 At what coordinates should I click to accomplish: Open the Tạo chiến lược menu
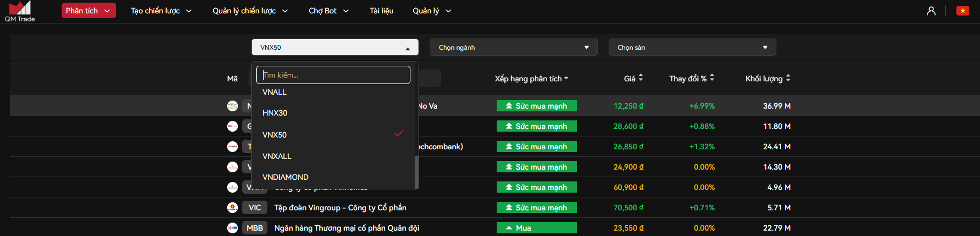tap(161, 11)
